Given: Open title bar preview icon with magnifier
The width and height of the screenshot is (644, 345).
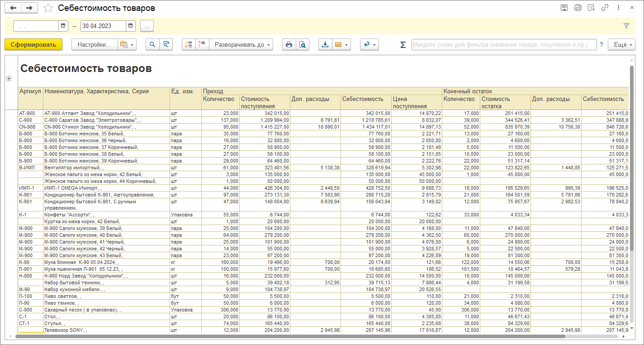Looking at the screenshot, I should pos(591,8).
